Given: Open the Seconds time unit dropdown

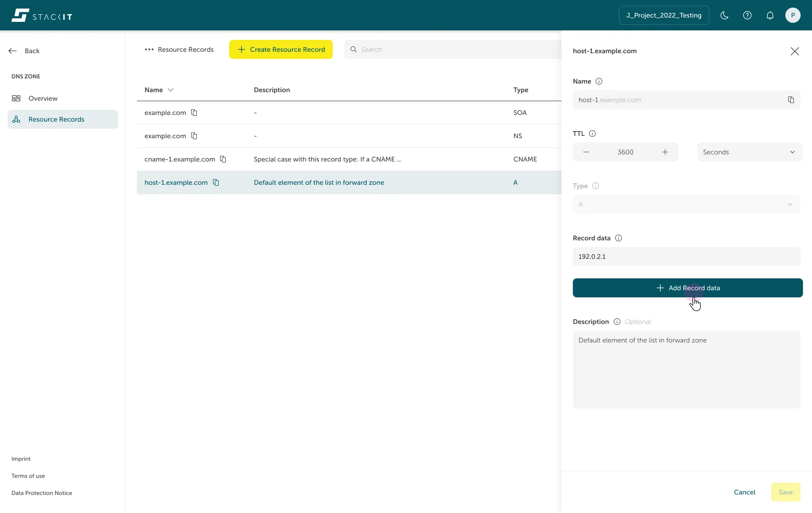Looking at the screenshot, I should coord(749,152).
